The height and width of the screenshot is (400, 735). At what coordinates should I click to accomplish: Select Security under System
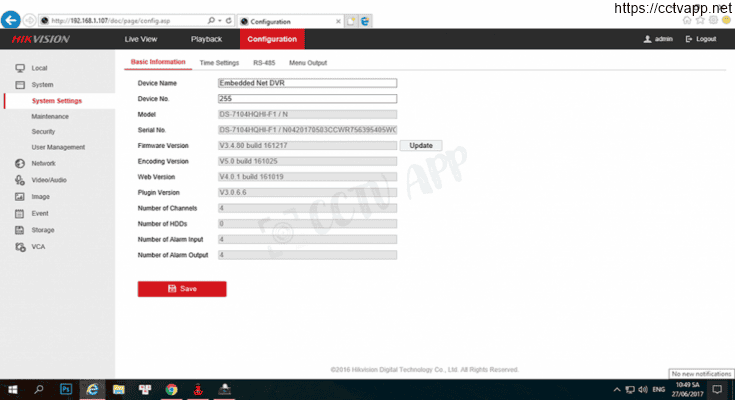coord(43,132)
